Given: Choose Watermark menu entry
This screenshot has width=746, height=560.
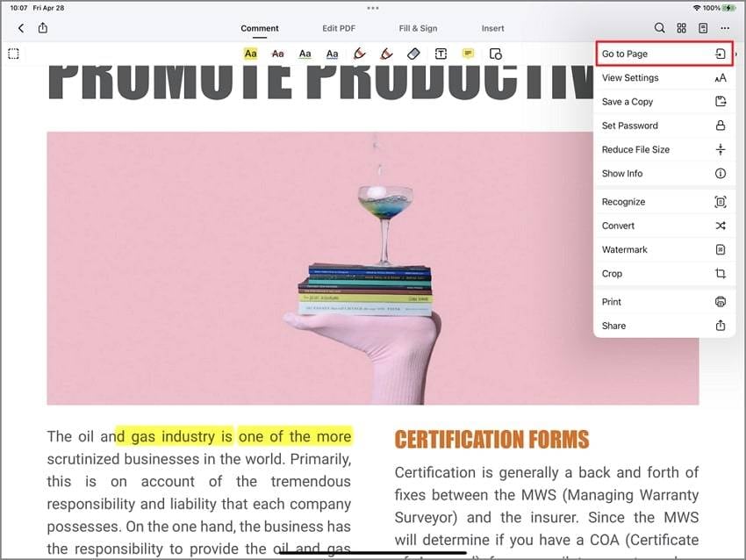Looking at the screenshot, I should 664,249.
